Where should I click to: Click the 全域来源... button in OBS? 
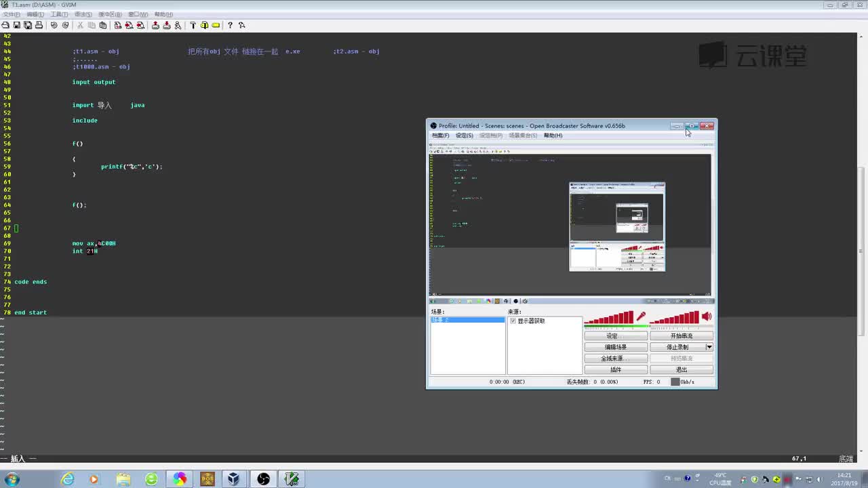pyautogui.click(x=616, y=359)
